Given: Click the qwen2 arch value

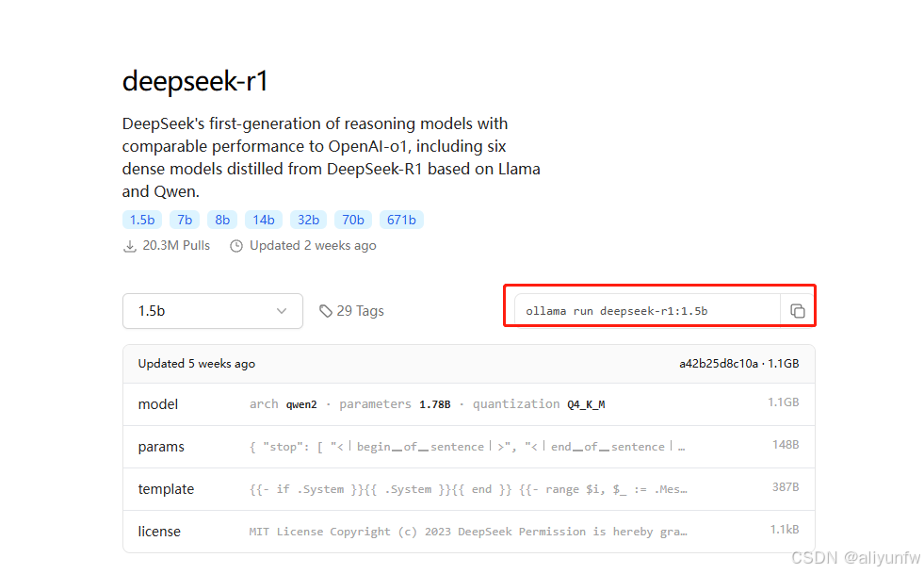Looking at the screenshot, I should [x=301, y=404].
